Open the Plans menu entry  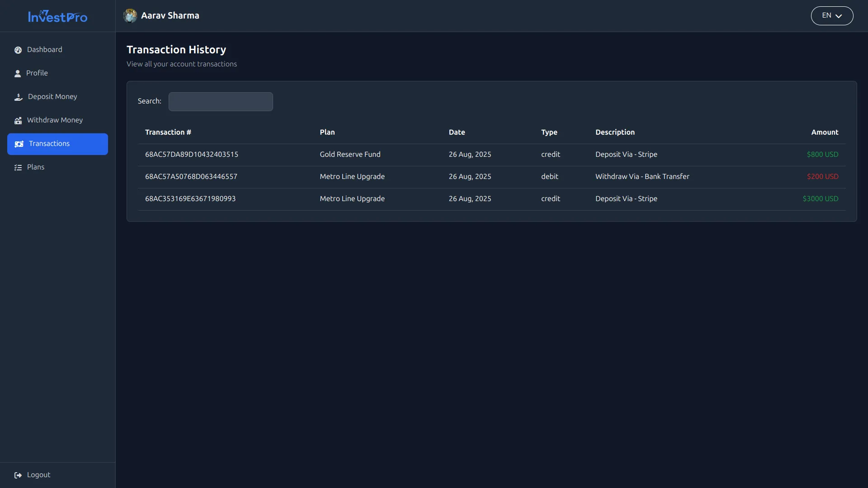coord(36,167)
